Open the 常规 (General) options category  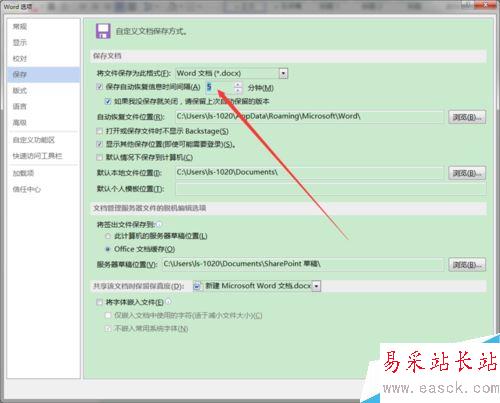click(43, 27)
